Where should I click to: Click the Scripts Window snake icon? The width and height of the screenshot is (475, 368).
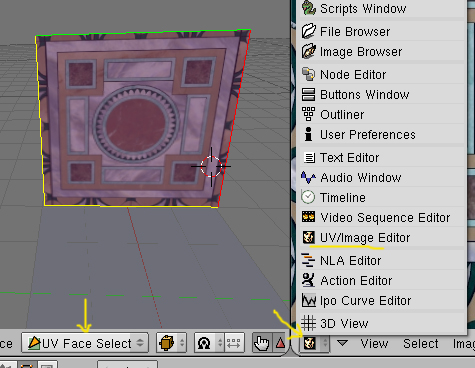click(x=309, y=8)
